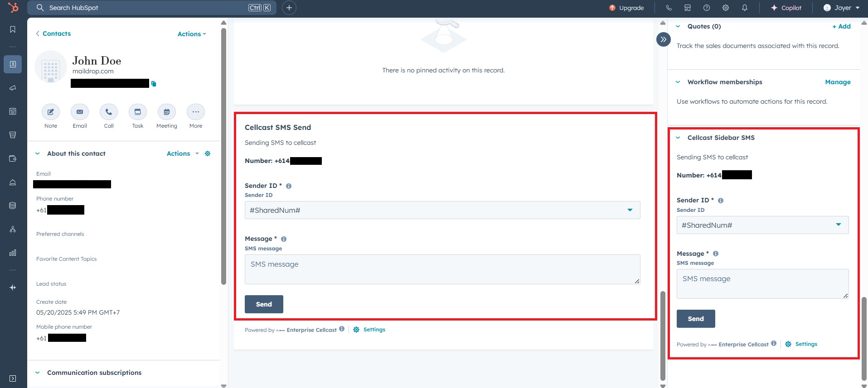Create a Note for John Doe
The image size is (868, 388).
[x=51, y=112]
